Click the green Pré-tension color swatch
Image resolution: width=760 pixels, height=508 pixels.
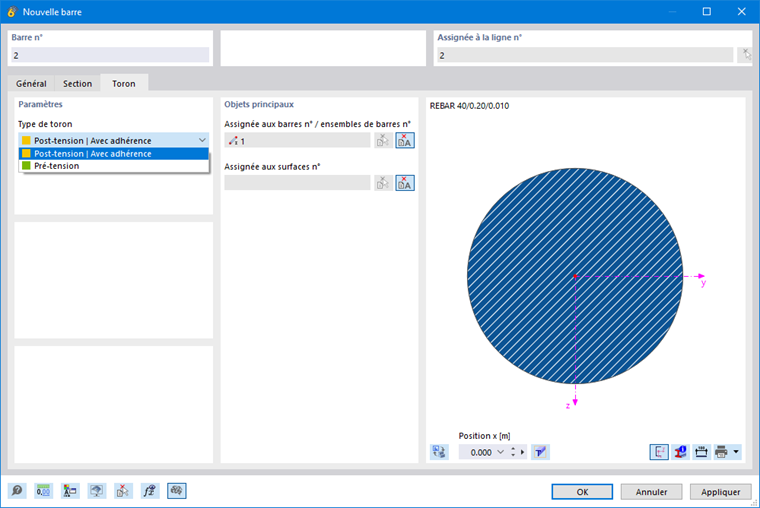pyautogui.click(x=26, y=166)
